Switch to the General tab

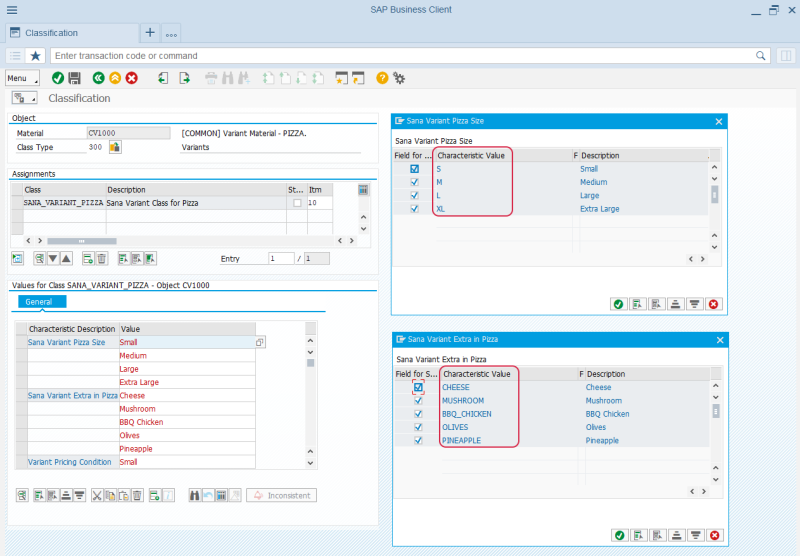click(42, 302)
